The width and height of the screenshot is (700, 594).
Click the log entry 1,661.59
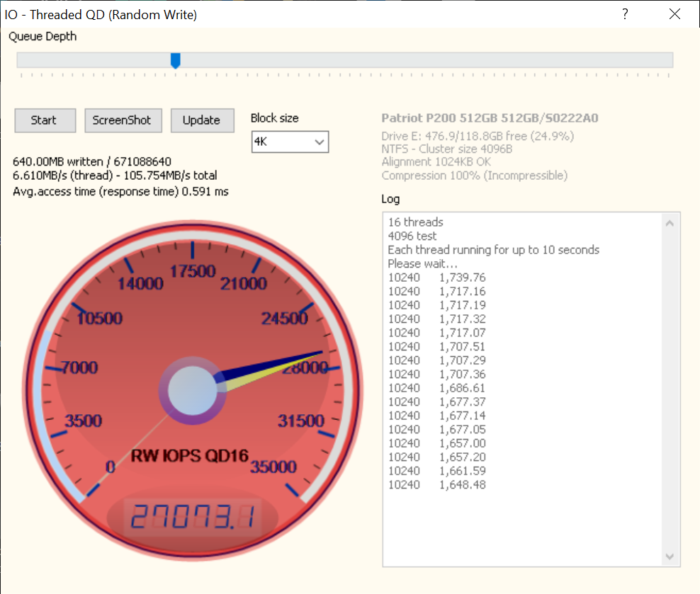[436, 471]
